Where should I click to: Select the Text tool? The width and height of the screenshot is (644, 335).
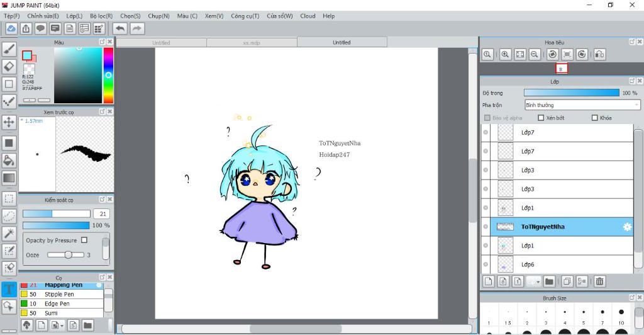click(9, 289)
